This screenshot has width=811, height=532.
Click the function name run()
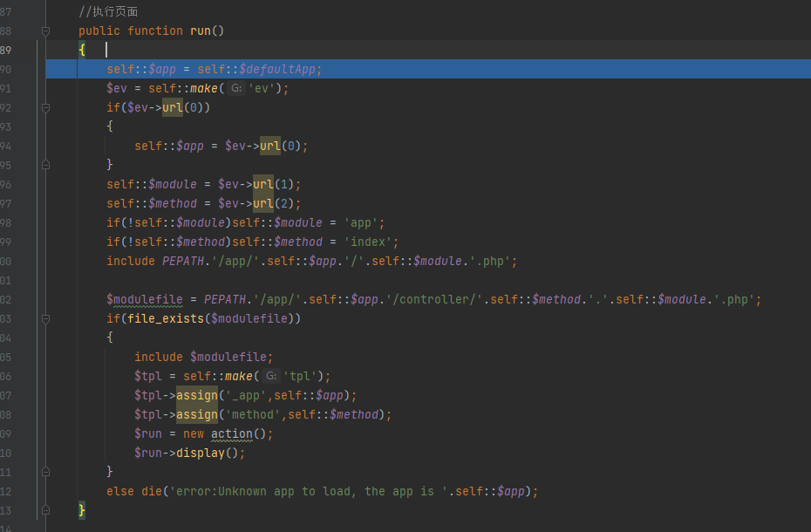point(207,31)
